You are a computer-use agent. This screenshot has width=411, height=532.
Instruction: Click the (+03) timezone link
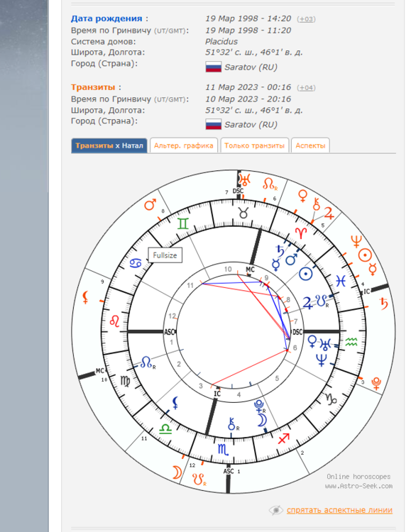click(306, 19)
